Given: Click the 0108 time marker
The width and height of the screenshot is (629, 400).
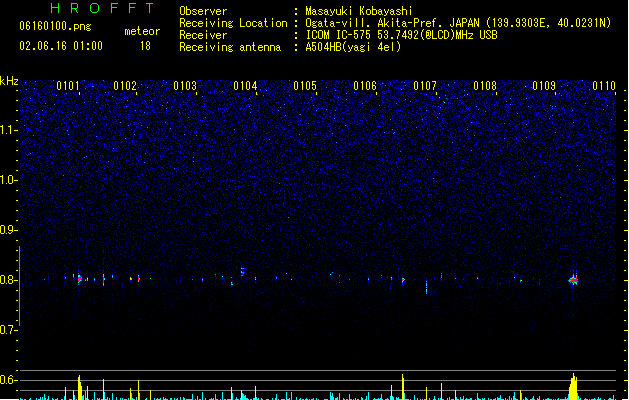Looking at the screenshot, I should point(485,86).
